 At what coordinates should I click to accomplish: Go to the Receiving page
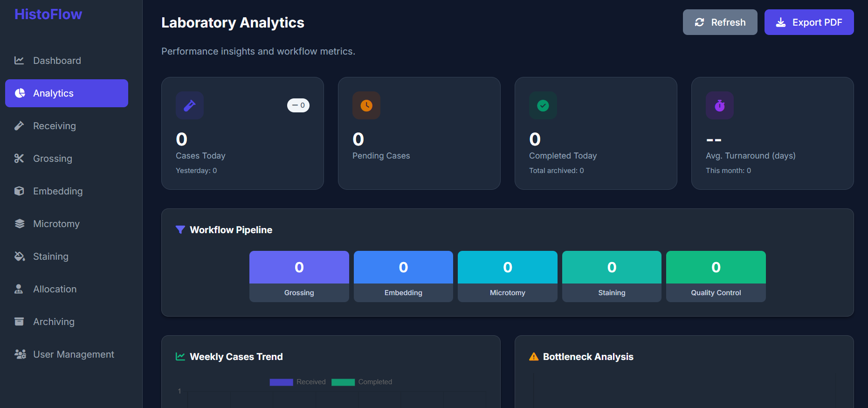(x=67, y=126)
